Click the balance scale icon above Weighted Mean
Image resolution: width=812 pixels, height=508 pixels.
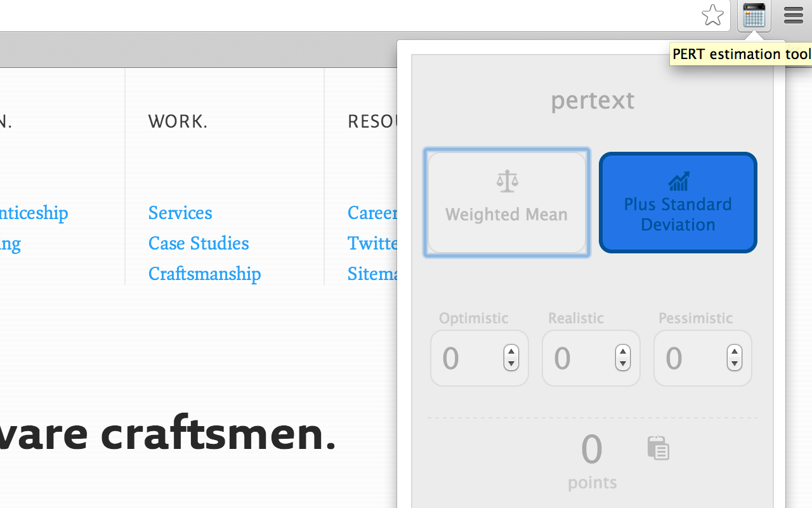pos(506,180)
